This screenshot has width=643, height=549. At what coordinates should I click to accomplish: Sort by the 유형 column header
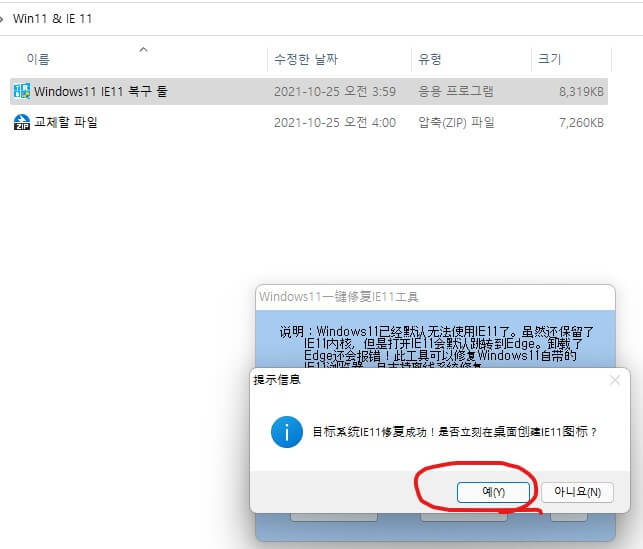[430, 60]
